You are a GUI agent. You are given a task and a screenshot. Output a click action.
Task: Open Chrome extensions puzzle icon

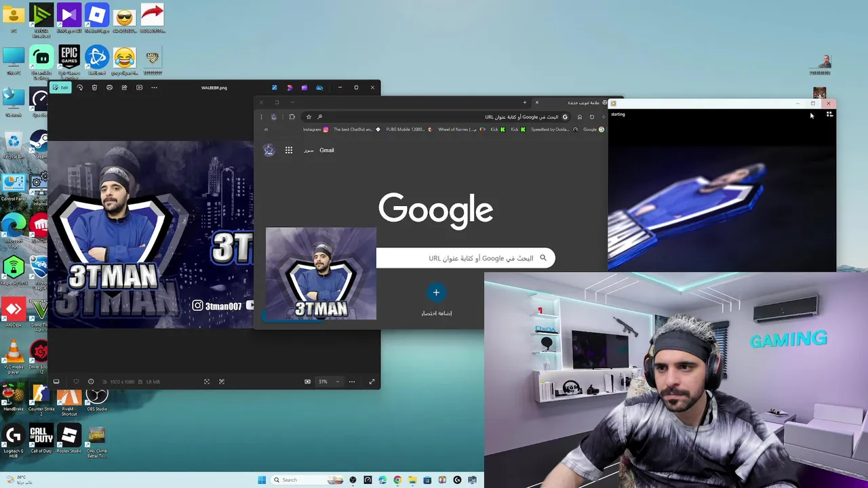point(292,117)
